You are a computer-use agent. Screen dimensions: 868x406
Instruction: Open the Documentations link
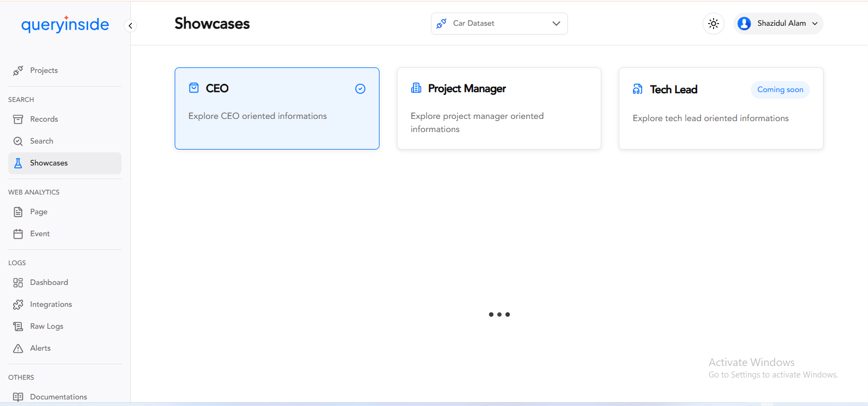coord(58,397)
